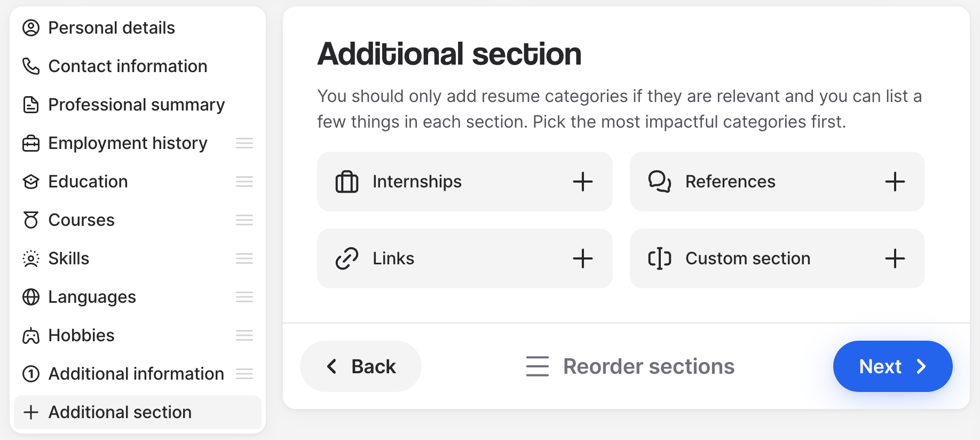The width and height of the screenshot is (980, 440).
Task: Add Links using its plus icon
Action: [x=583, y=258]
